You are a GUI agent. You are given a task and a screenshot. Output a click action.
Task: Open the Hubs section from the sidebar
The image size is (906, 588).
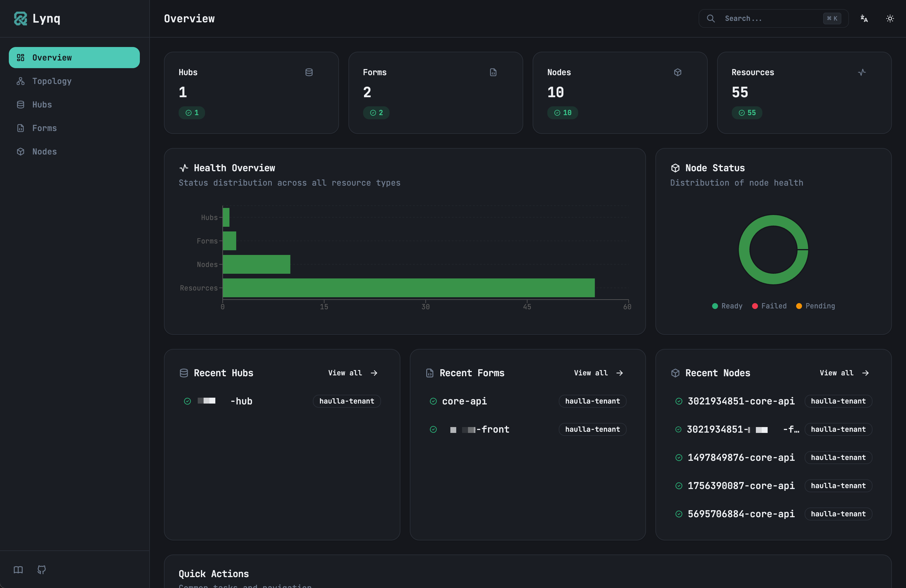click(x=42, y=105)
